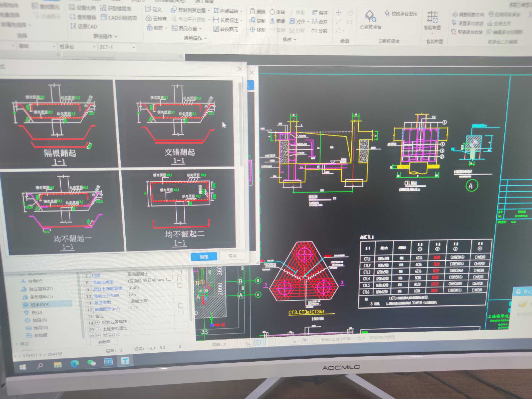Select the 旋转 (Rotate) tool
Viewport: 532px width, 399px height.
(277, 12)
